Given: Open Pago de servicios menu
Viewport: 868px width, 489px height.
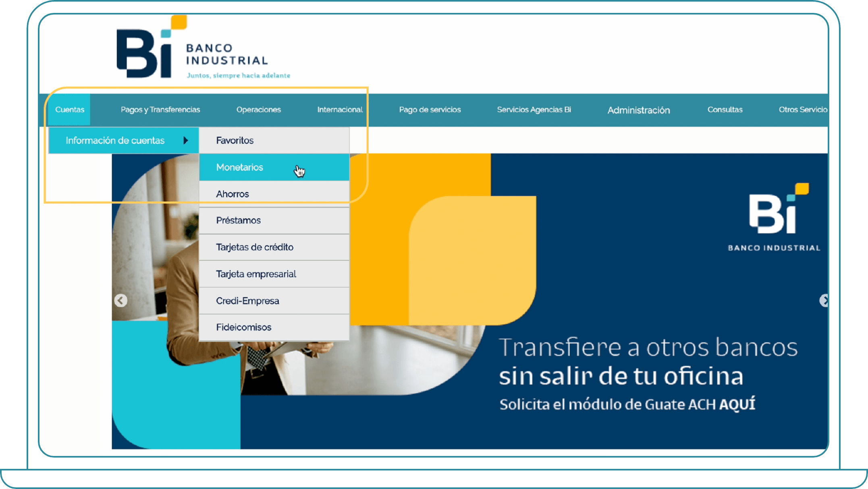Looking at the screenshot, I should (x=430, y=110).
